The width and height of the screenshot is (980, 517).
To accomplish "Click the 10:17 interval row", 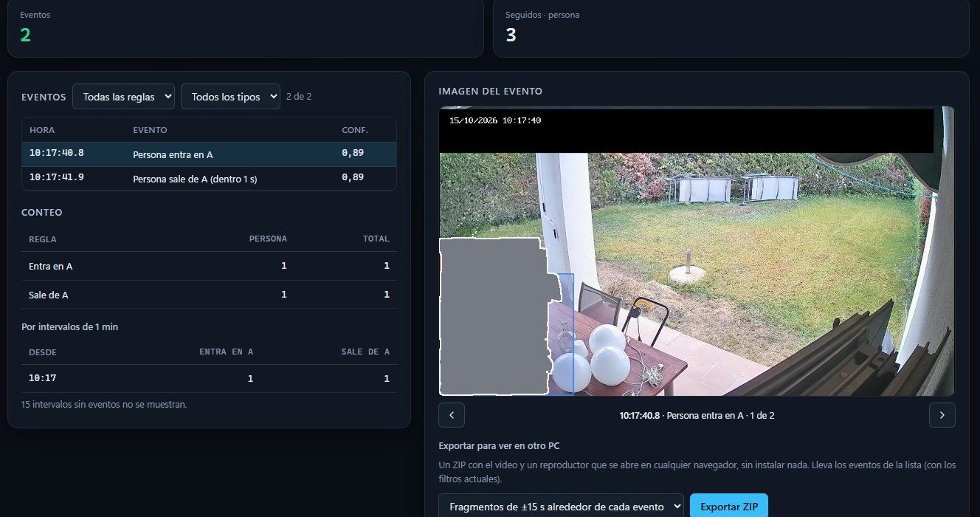I will (x=210, y=378).
